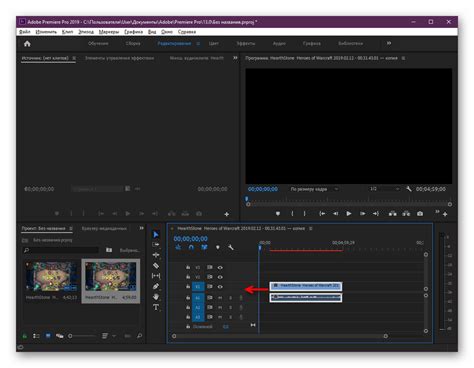Adjust thumbnail size slider in Project panel
The height and width of the screenshot is (368, 474).
point(82,336)
